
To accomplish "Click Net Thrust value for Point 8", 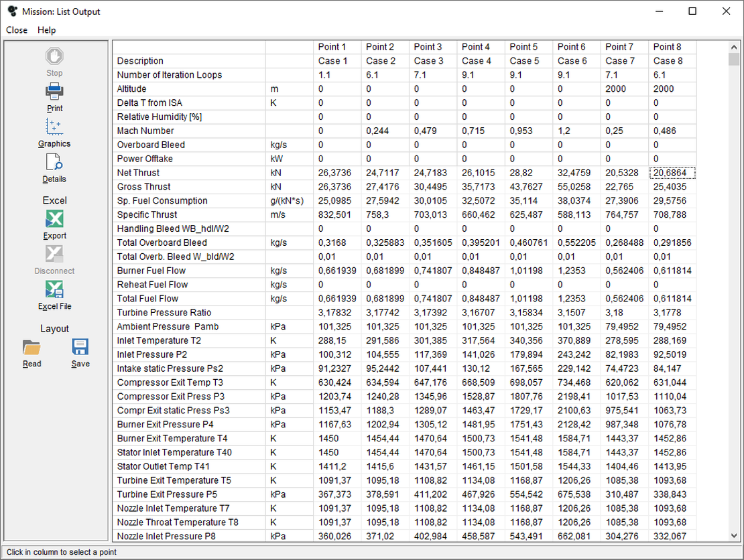I will (x=672, y=173).
